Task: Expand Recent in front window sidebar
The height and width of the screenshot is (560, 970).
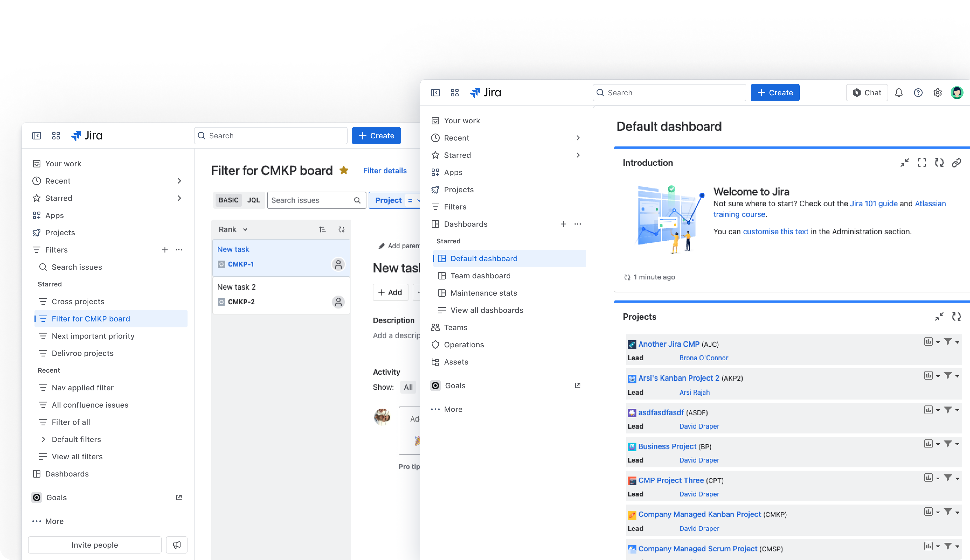Action: (578, 138)
